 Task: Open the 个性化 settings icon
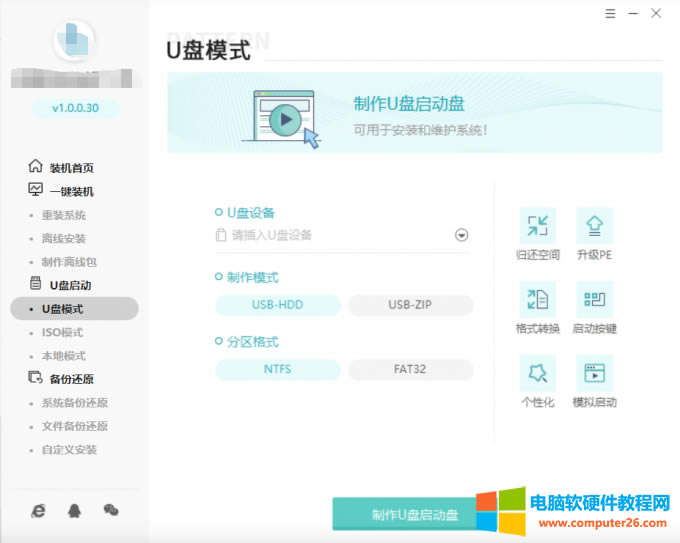pos(538,373)
